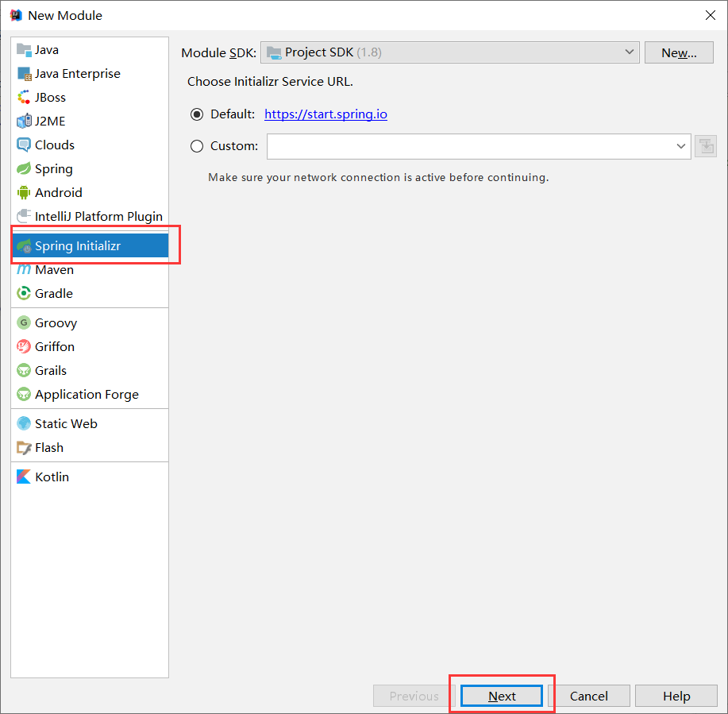Viewport: 728px width, 714px height.
Task: Click the New... SDK button
Action: click(679, 52)
